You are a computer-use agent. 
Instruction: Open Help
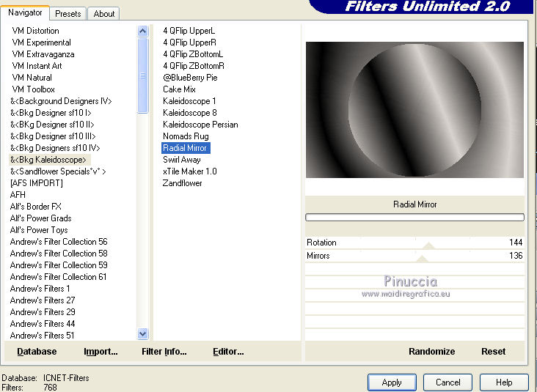pos(504,382)
